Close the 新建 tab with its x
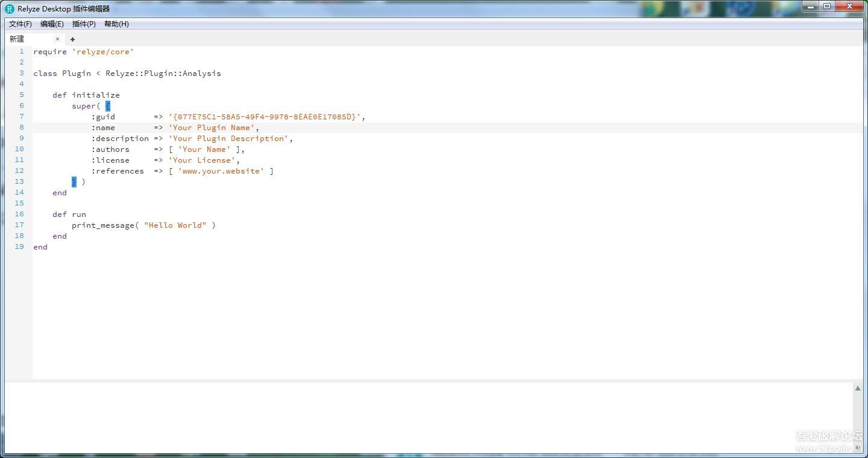 pos(58,39)
